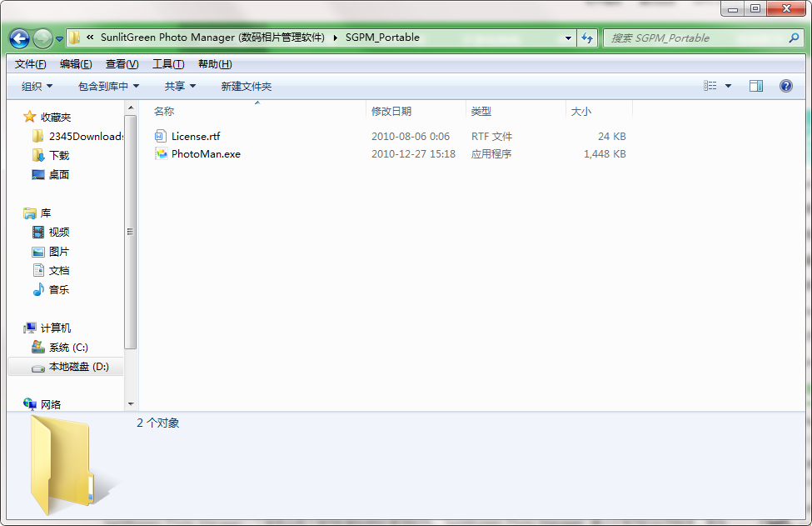Image resolution: width=812 pixels, height=526 pixels.
Task: Open 2345Downloads favorite folder
Action: [86, 137]
